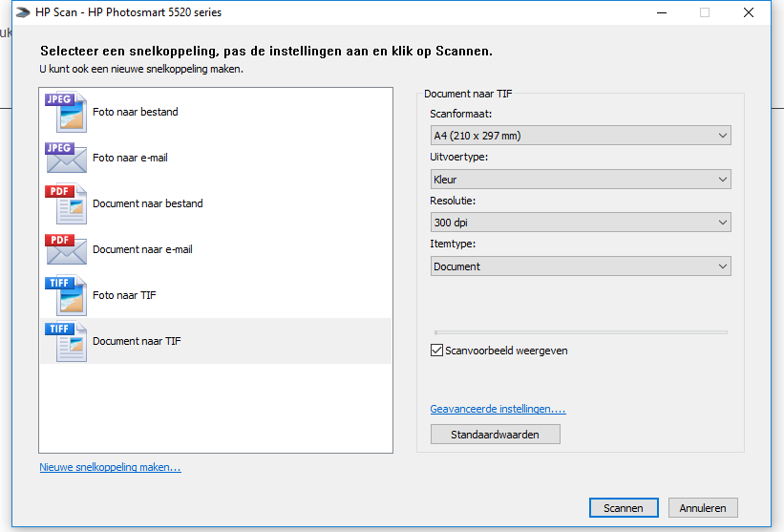Image resolution: width=784 pixels, height=532 pixels.
Task: Click the PDF envelope icon for Document naar e-mail
Action: pyautogui.click(x=66, y=249)
